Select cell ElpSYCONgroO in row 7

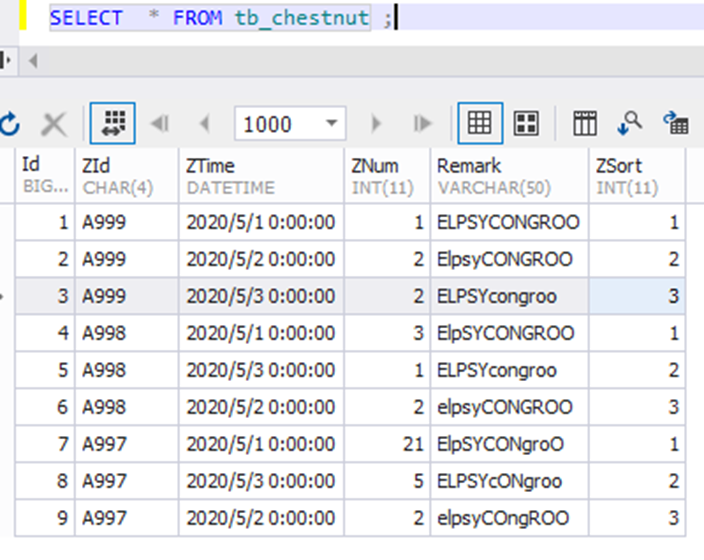pyautogui.click(x=510, y=444)
